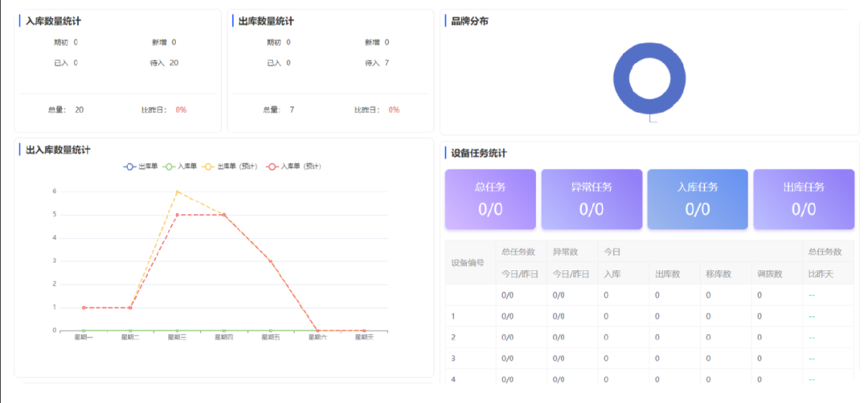Hide the yellow 出库单（预计） legend series
The width and height of the screenshot is (868, 403).
229,167
